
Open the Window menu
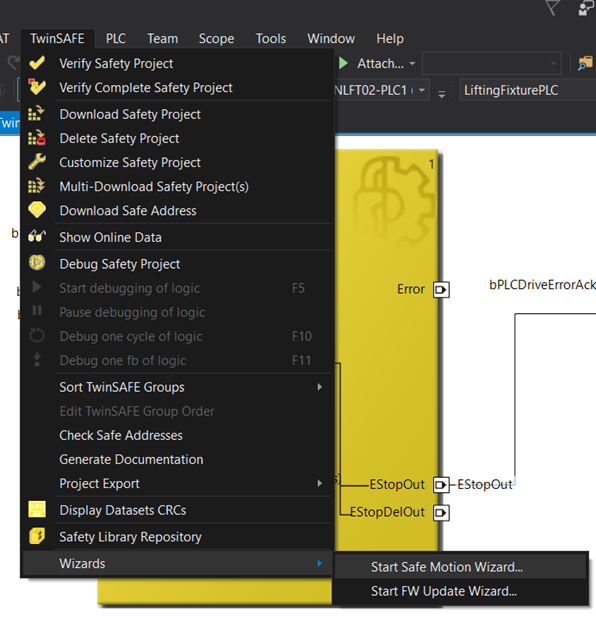point(331,39)
